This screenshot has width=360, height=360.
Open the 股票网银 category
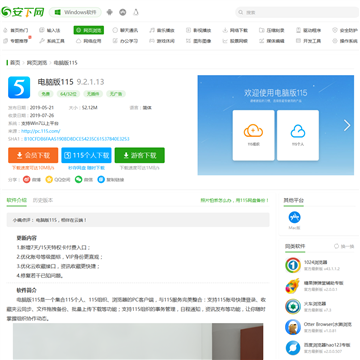(x=235, y=41)
